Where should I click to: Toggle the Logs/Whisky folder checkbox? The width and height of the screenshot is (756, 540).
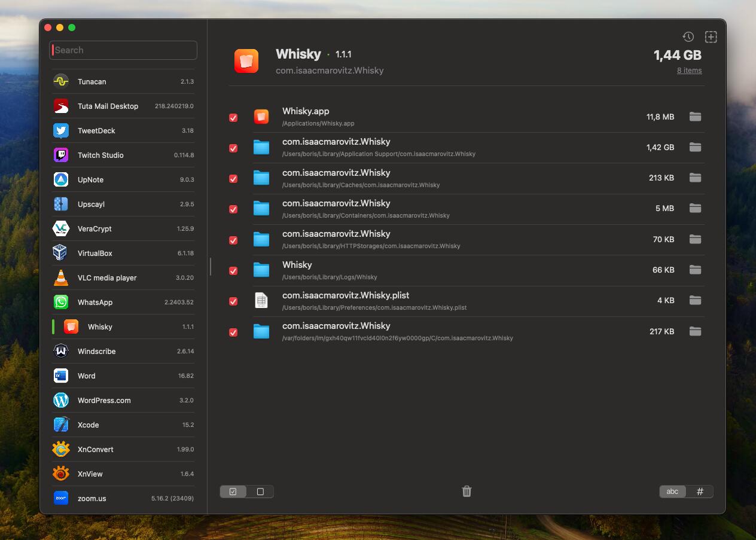click(233, 271)
